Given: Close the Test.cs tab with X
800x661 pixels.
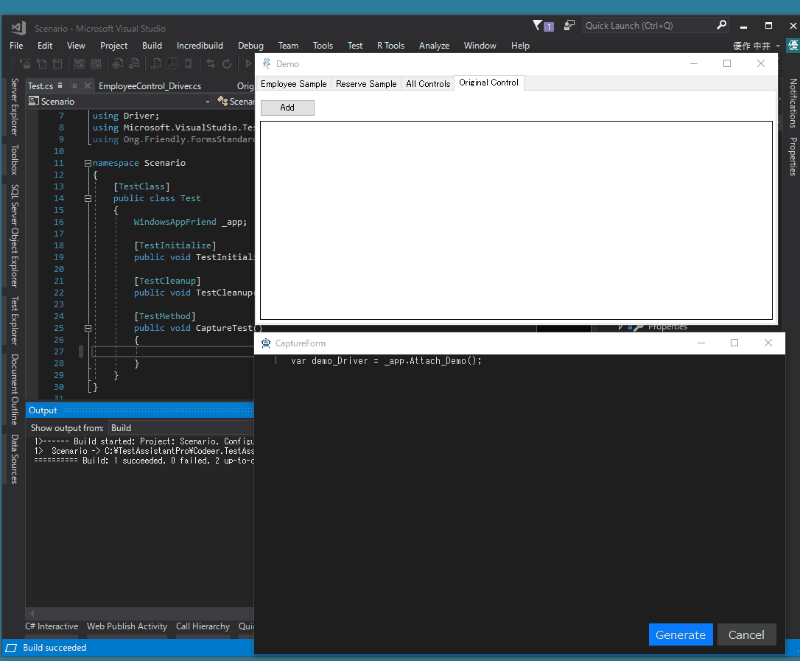Looking at the screenshot, I should 87,86.
